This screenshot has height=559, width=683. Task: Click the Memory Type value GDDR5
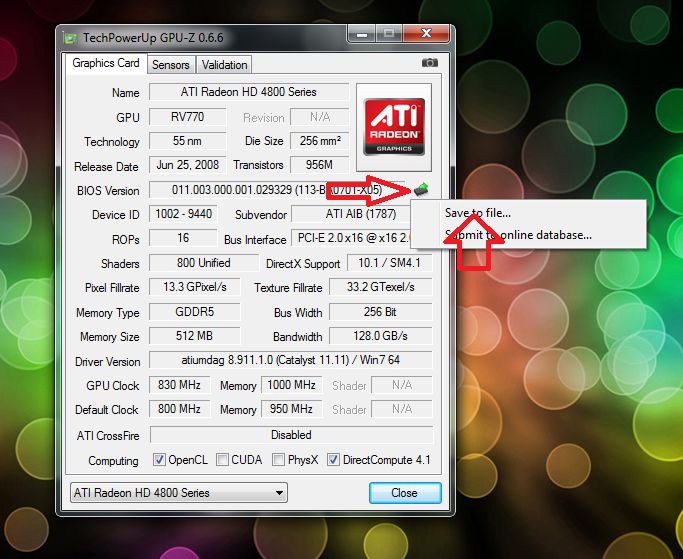pyautogui.click(x=195, y=312)
